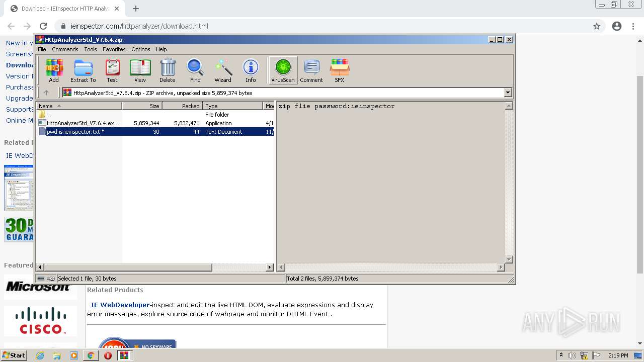This screenshot has height=362, width=644.
Task: Go up one folder level arrow
Action: [x=46, y=93]
